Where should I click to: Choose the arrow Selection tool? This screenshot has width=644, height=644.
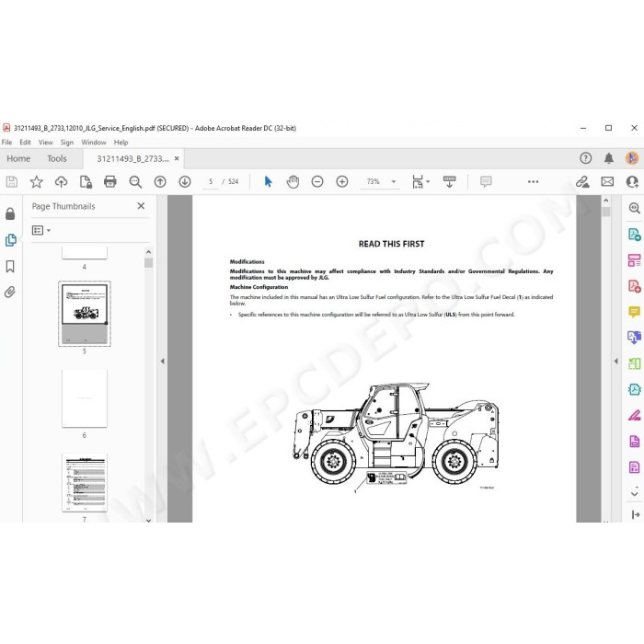[x=269, y=181]
